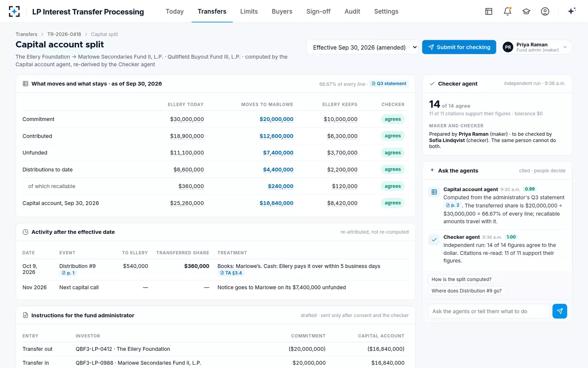
Task: Switch to the Limits tab
Action: (x=249, y=11)
